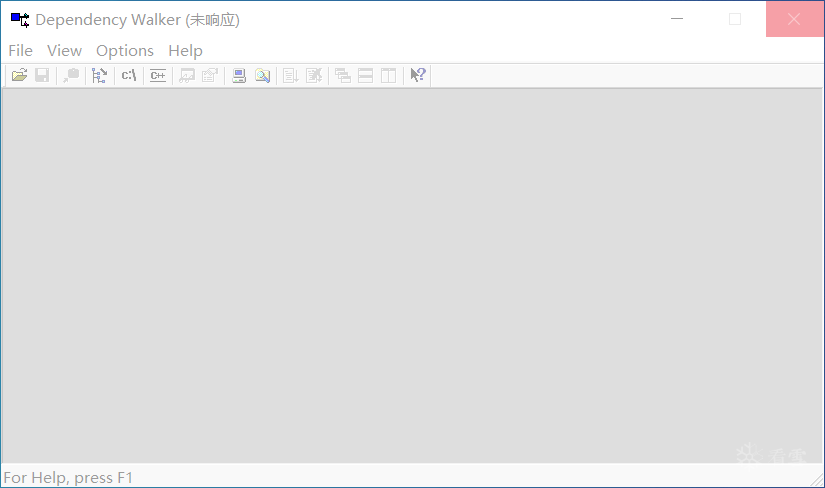Click the 'For Help, press F1' status text

pyautogui.click(x=68, y=477)
